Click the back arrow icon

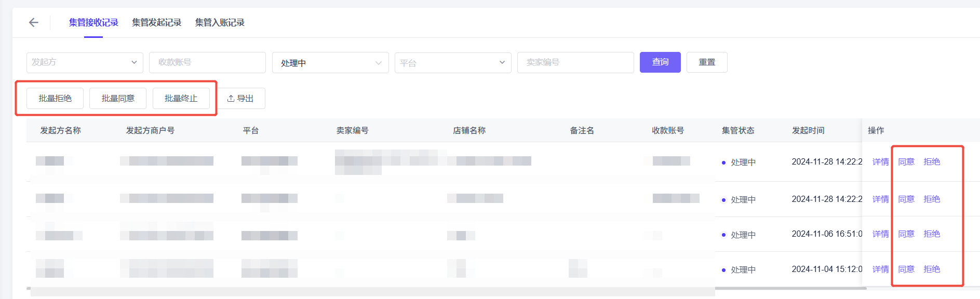tap(34, 22)
